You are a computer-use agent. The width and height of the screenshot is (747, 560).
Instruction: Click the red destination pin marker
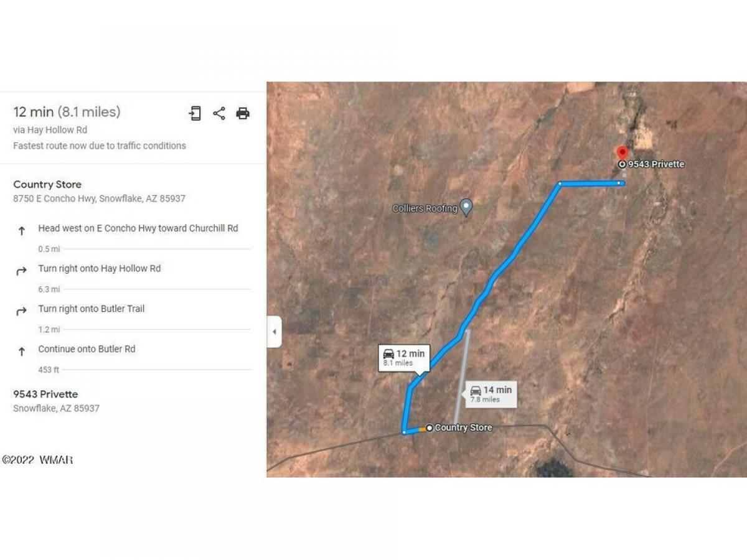coord(621,152)
